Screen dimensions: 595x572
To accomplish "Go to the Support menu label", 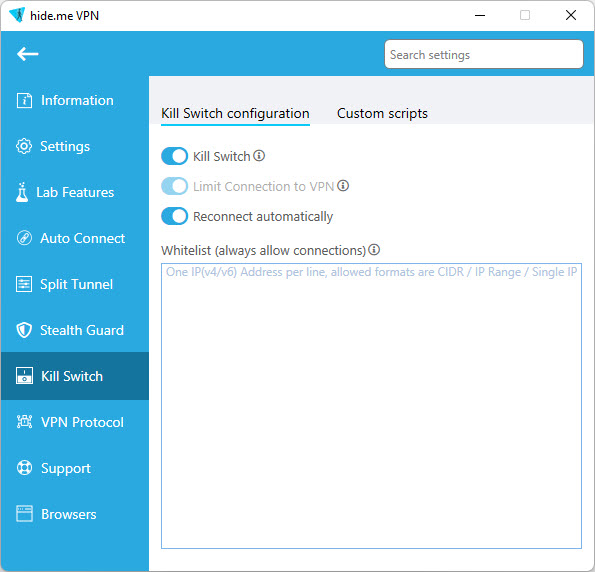I will coord(66,468).
